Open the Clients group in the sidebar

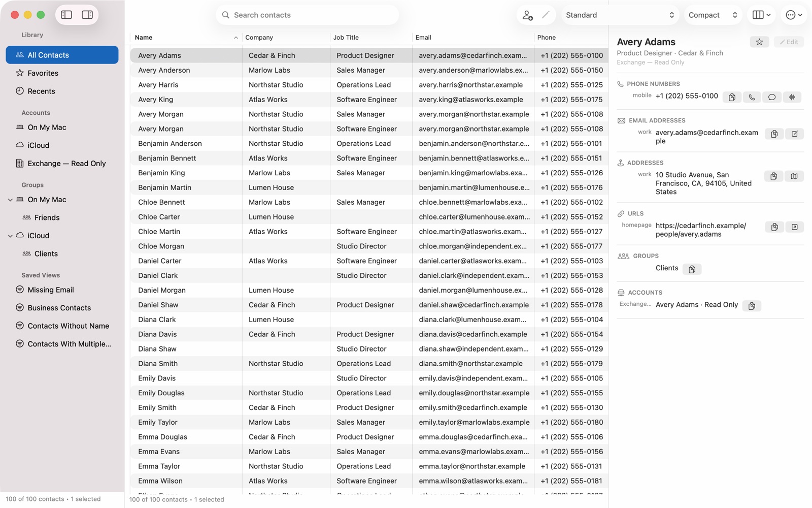pyautogui.click(x=62, y=254)
